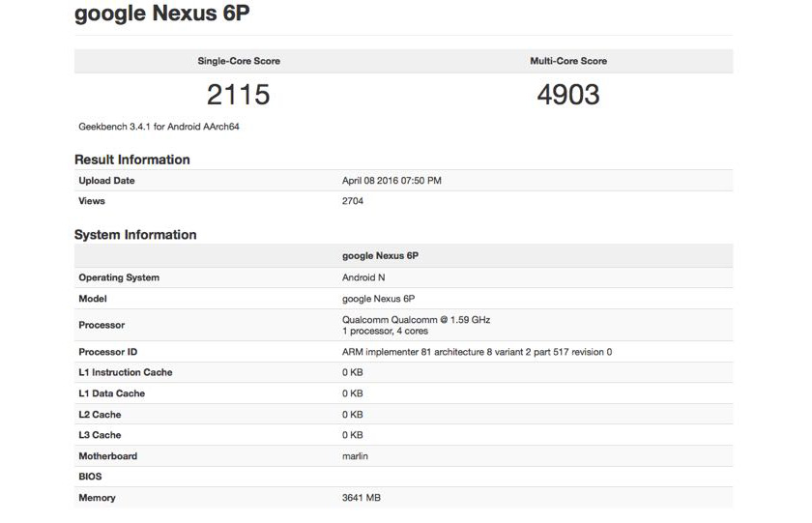812x523 pixels.
Task: Click the Memory value 3641 MB
Action: coord(361,498)
